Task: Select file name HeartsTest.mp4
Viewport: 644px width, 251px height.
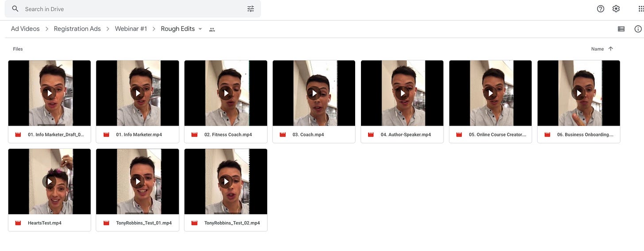Action: pos(45,223)
